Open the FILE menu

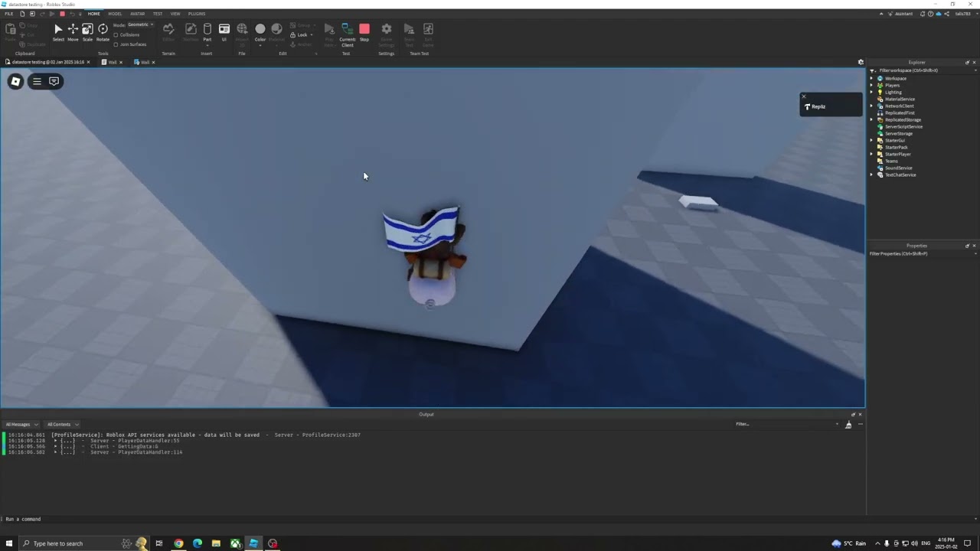click(9, 14)
